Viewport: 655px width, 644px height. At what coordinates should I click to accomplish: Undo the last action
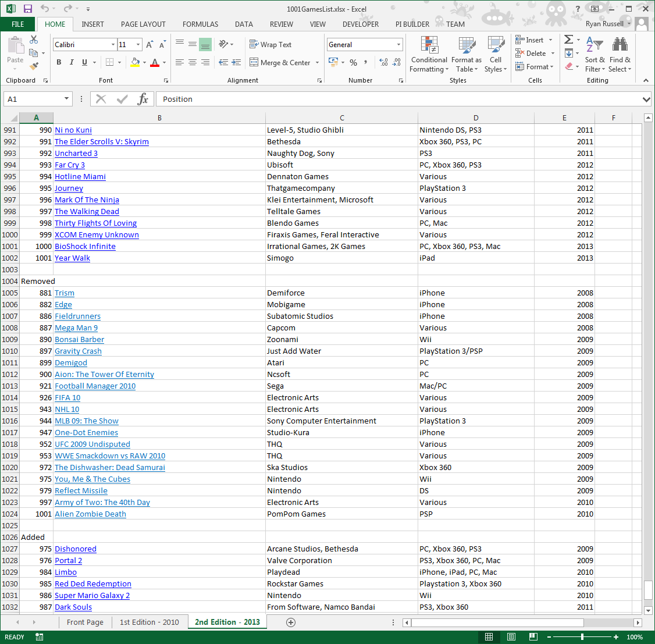tap(45, 9)
